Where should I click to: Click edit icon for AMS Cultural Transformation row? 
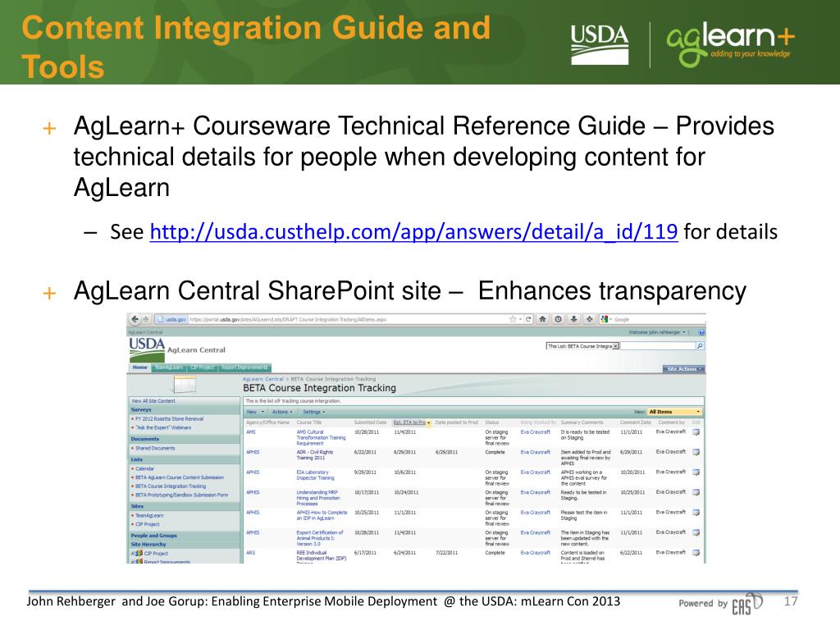pyautogui.click(x=696, y=431)
